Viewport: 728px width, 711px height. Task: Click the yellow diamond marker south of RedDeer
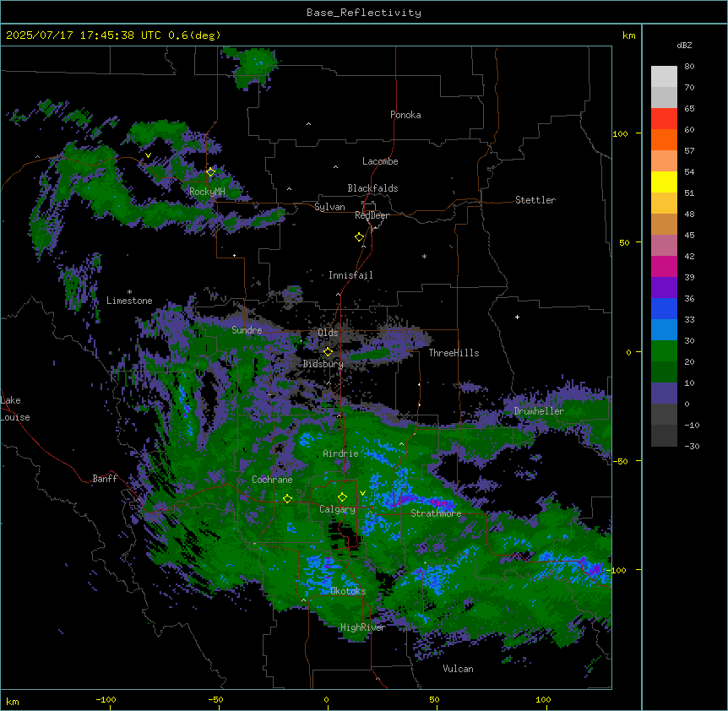360,237
